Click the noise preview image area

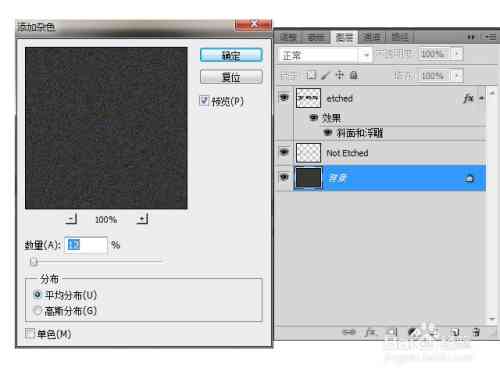pyautogui.click(x=106, y=128)
